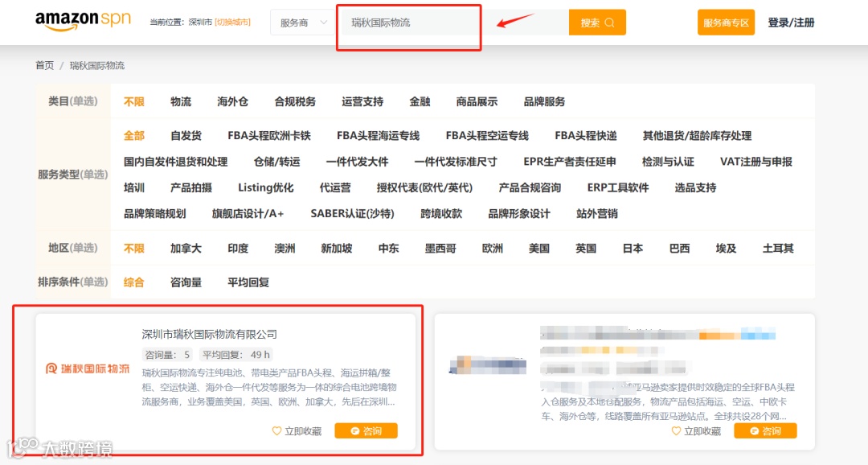Select 全部 in the service type filter
This screenshot has height=465, width=868.
[134, 135]
